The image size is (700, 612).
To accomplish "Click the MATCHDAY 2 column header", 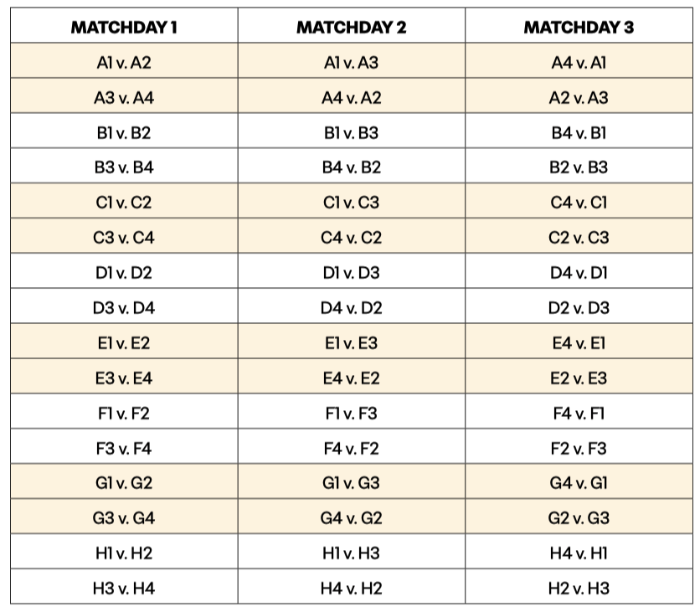I will [352, 27].
